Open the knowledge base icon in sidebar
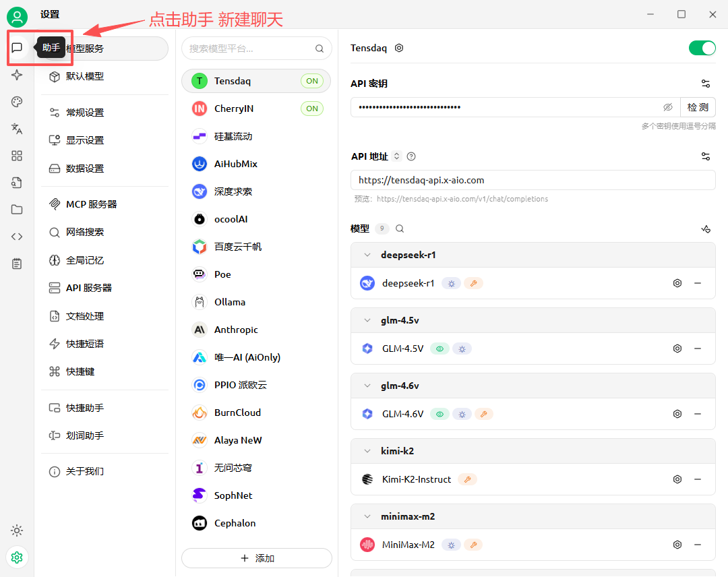 coord(17,183)
